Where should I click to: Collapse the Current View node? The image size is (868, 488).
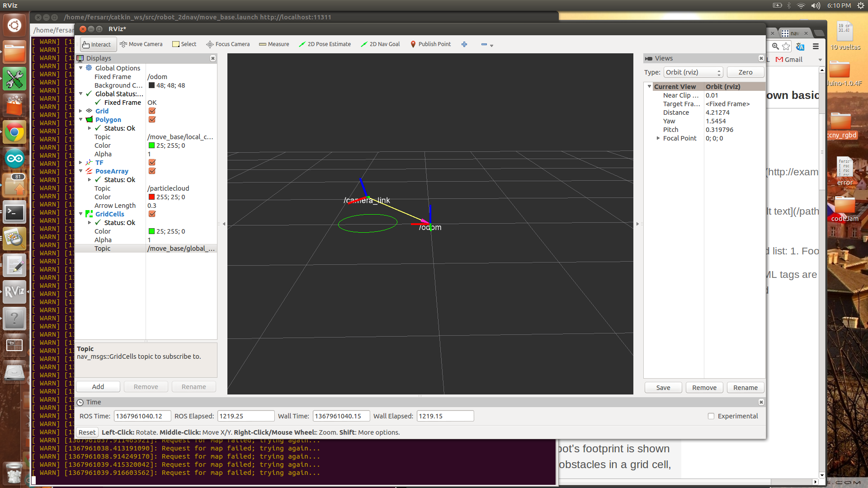coord(650,87)
